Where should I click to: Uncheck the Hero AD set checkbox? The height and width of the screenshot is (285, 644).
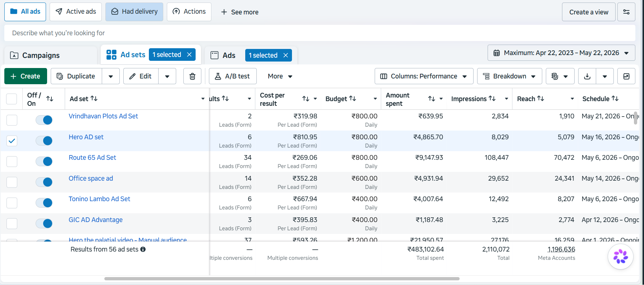tap(12, 141)
